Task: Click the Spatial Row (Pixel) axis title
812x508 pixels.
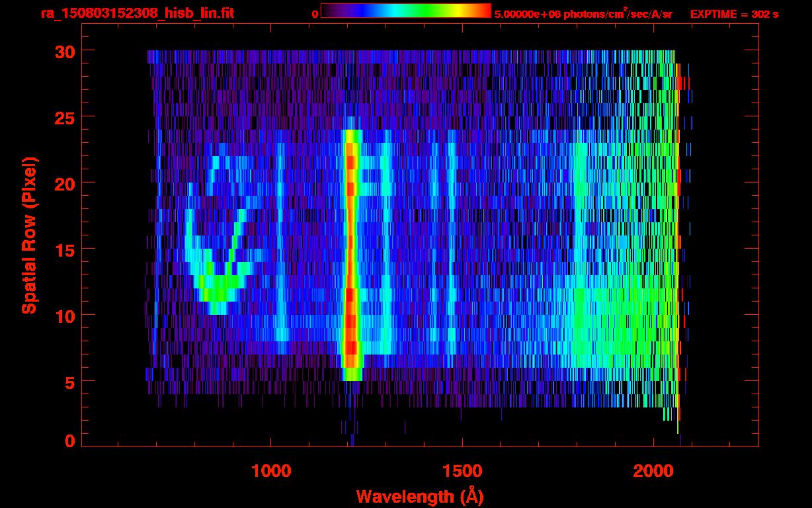Action: (x=28, y=235)
